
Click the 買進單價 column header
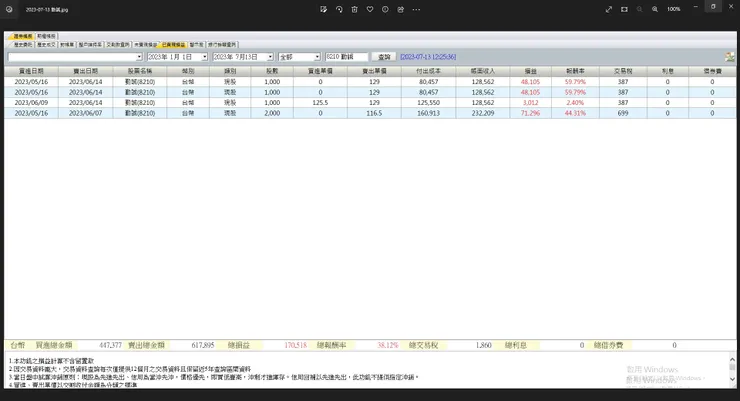[320, 71]
